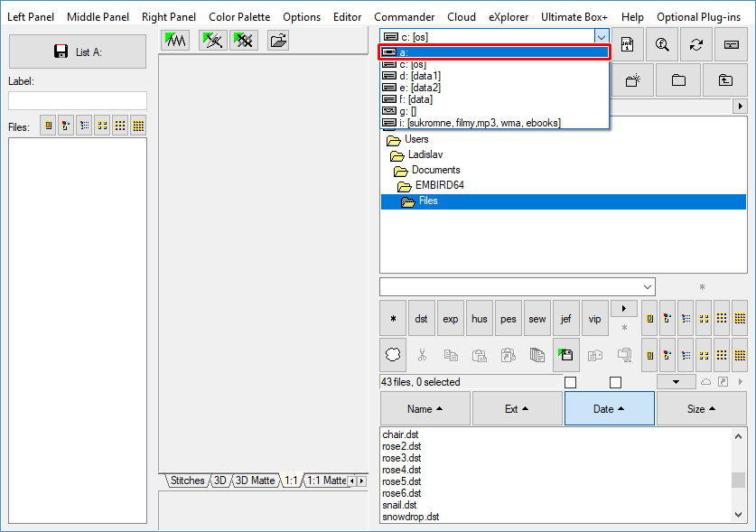756x532 pixels.
Task: Choose drive 'i: [sukromne, filmy...]' from the list
Action: pos(495,123)
